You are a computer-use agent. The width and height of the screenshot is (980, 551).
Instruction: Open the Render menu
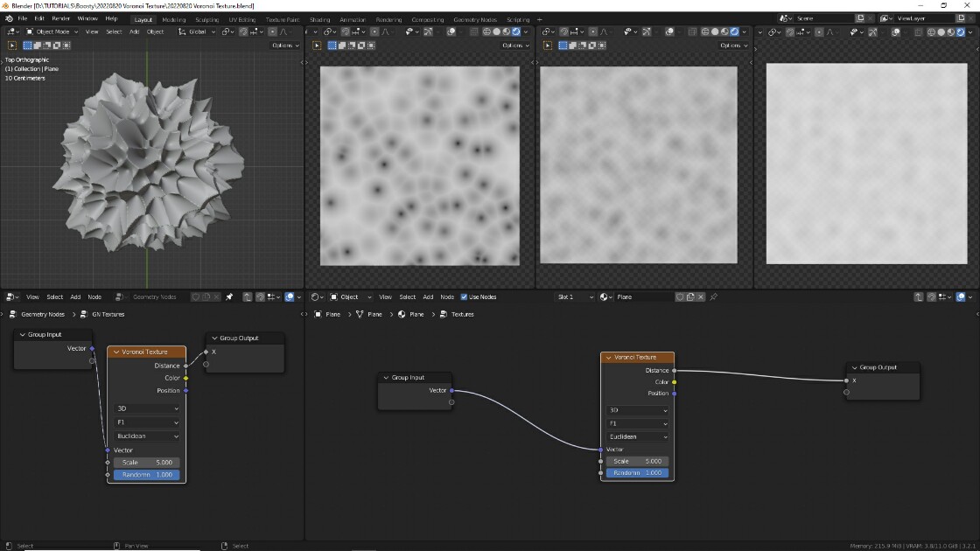click(x=60, y=18)
